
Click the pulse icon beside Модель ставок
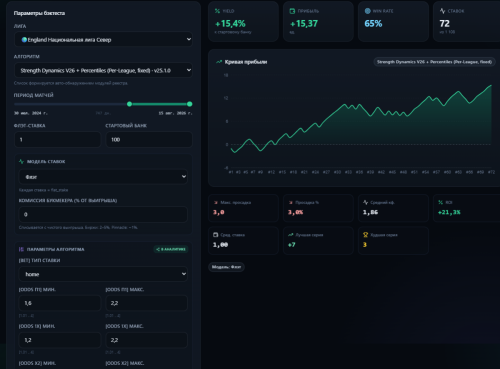pos(22,161)
